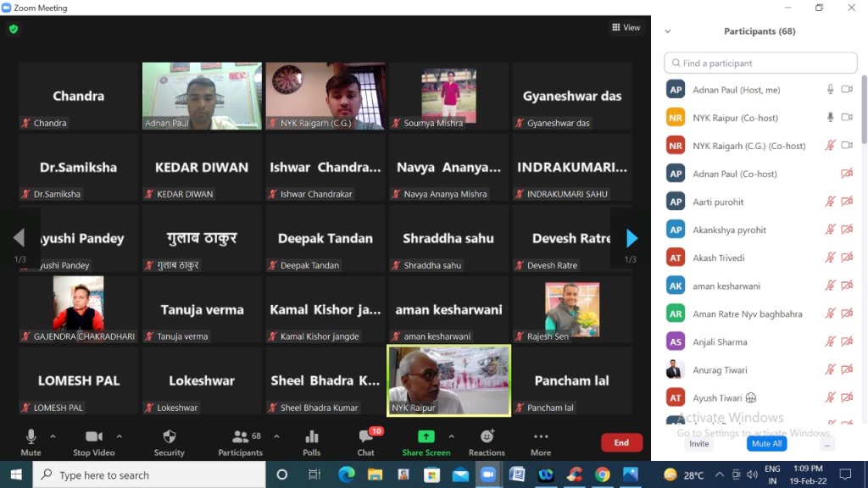
Task: Mute the microphone in meeting toolbar
Action: pyautogui.click(x=31, y=437)
